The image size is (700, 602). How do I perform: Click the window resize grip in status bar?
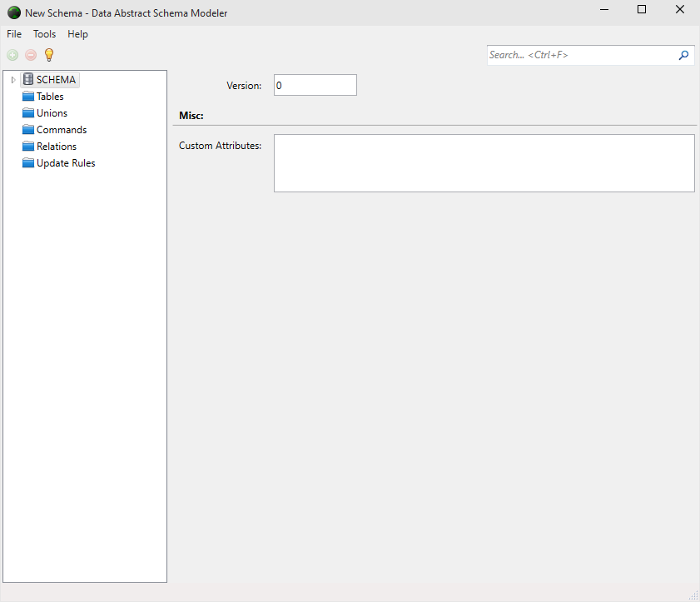[693, 595]
